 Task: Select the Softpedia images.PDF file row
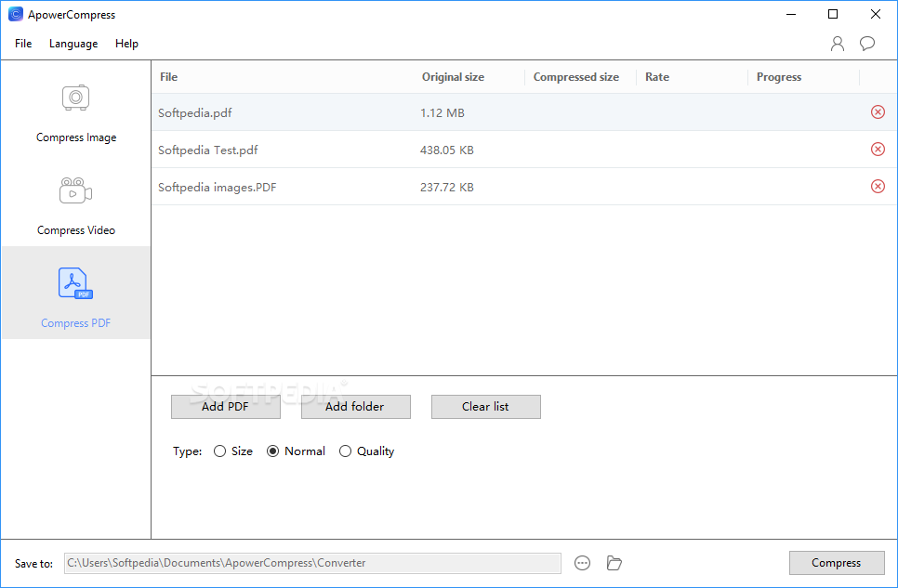tap(524, 187)
